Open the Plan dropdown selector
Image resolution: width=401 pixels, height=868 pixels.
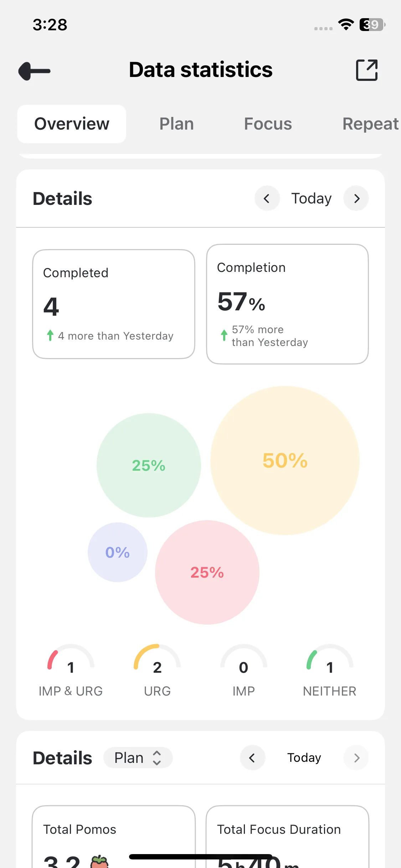(138, 758)
